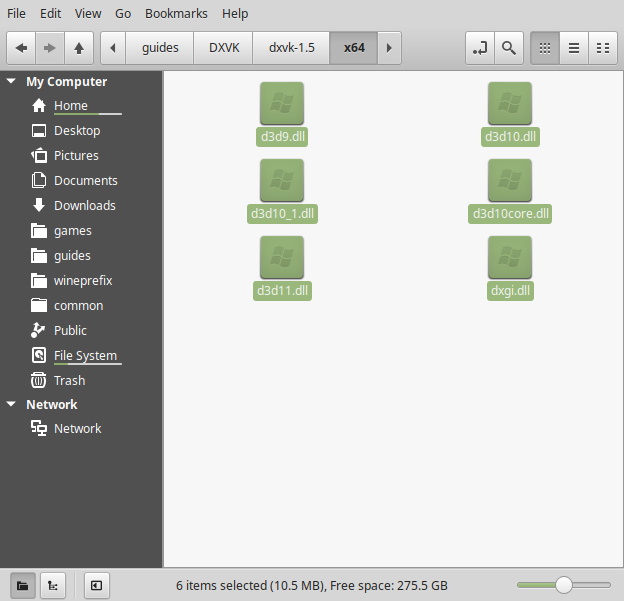The image size is (624, 601).
Task: Click the d3d9.dll filename label
Action: 282,137
